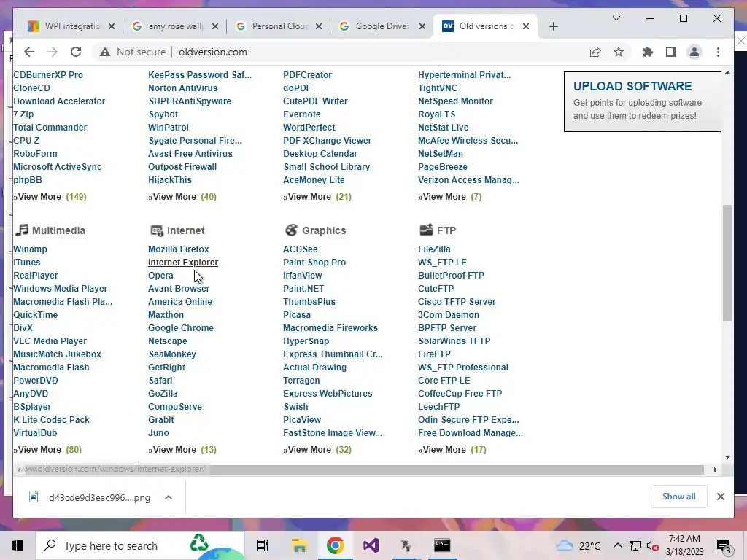The width and height of the screenshot is (747, 560).
Task: Click the downloaded png file icon
Action: 34,497
